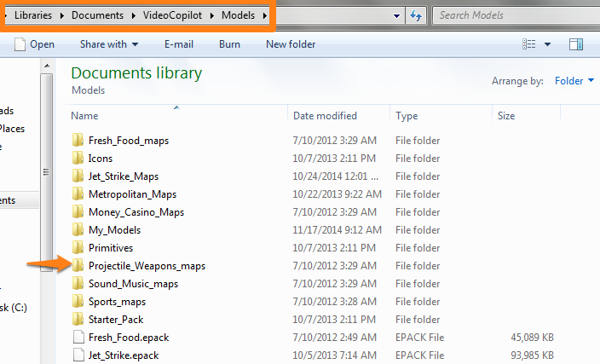The width and height of the screenshot is (600, 364).
Task: Open the Arrange by Folder dropdown
Action: tap(574, 81)
